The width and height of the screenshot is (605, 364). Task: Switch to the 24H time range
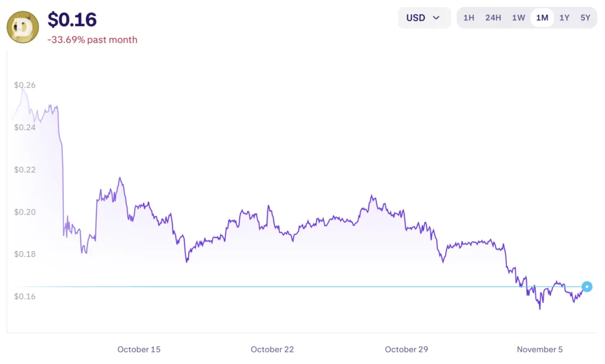coord(493,18)
